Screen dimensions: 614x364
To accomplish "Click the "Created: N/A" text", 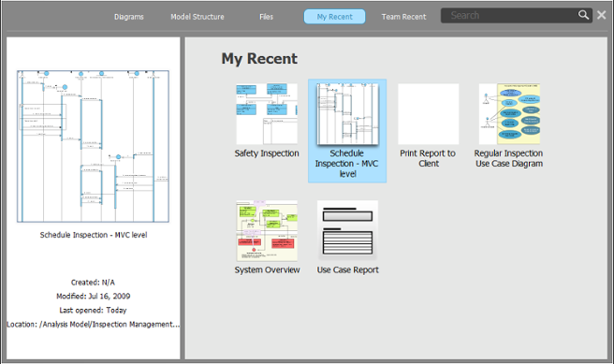I will coord(93,283).
